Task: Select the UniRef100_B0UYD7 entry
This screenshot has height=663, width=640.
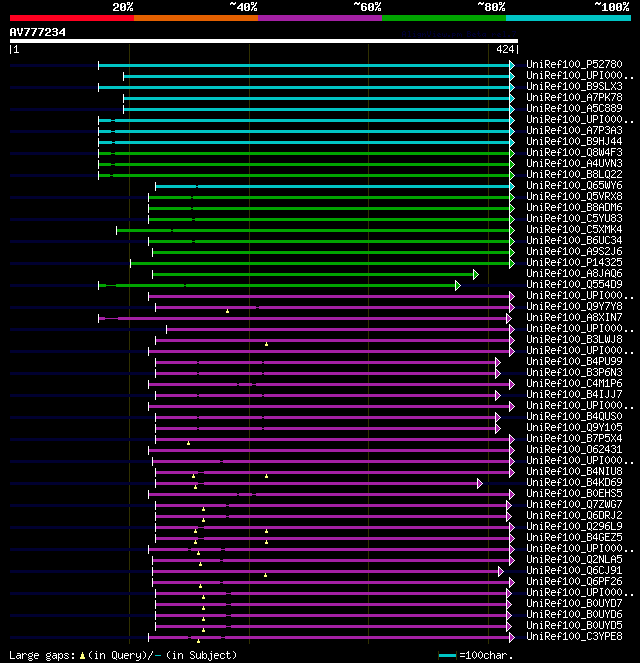Action: pos(574,603)
